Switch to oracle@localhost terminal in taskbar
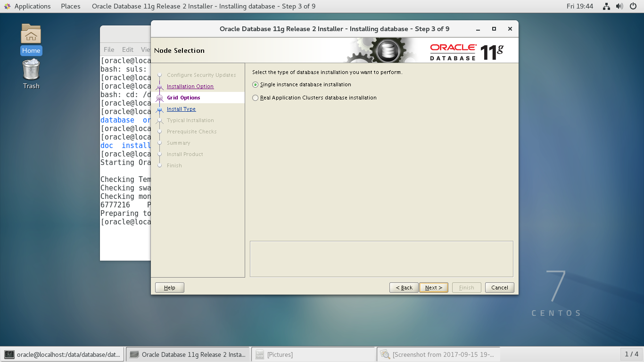 [x=63, y=354]
